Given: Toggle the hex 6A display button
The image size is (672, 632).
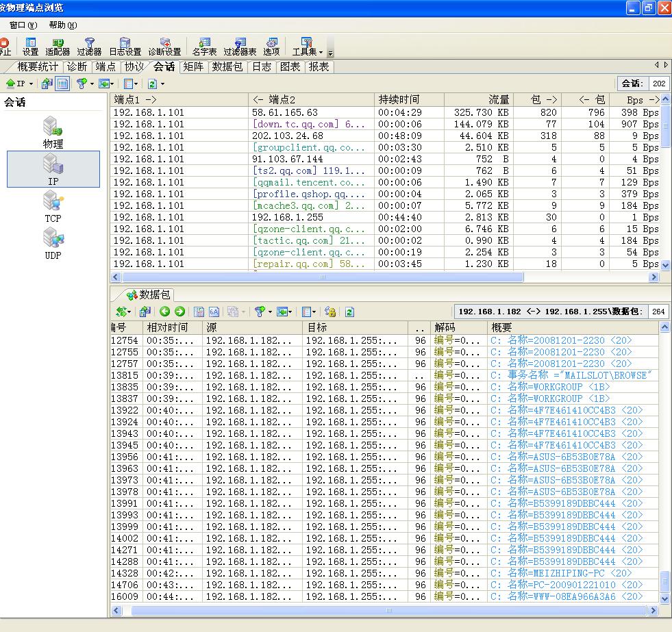Looking at the screenshot, I should coord(214,312).
